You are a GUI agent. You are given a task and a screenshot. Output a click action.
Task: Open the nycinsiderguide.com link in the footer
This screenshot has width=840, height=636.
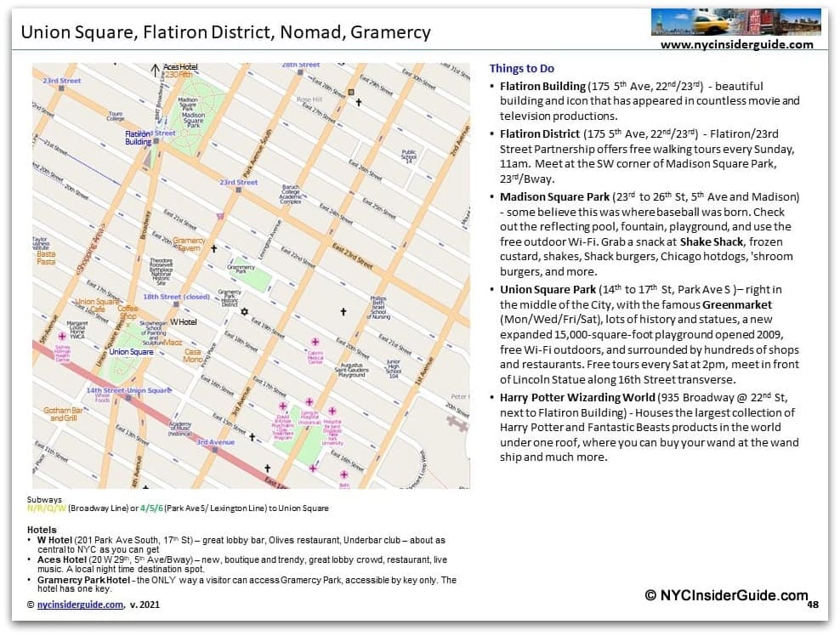click(80, 605)
